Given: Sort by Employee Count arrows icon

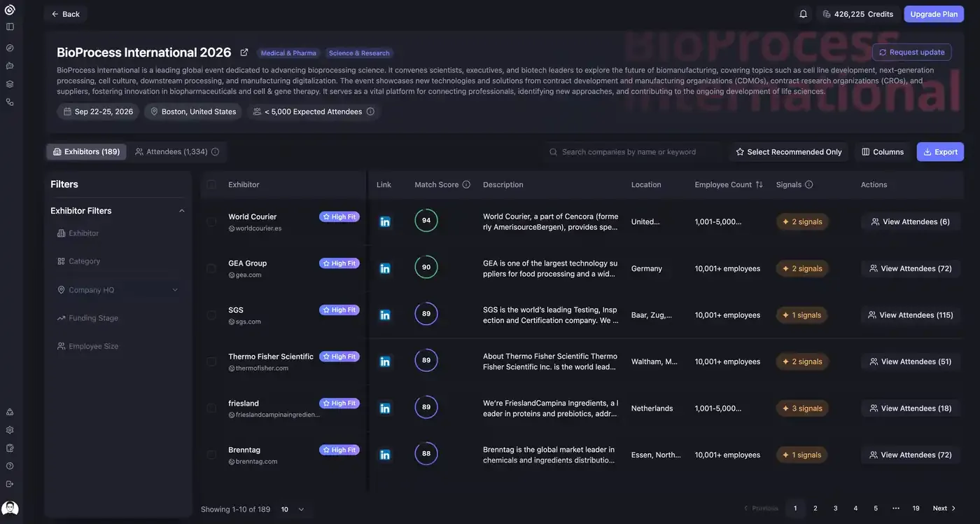Looking at the screenshot, I should click(759, 185).
